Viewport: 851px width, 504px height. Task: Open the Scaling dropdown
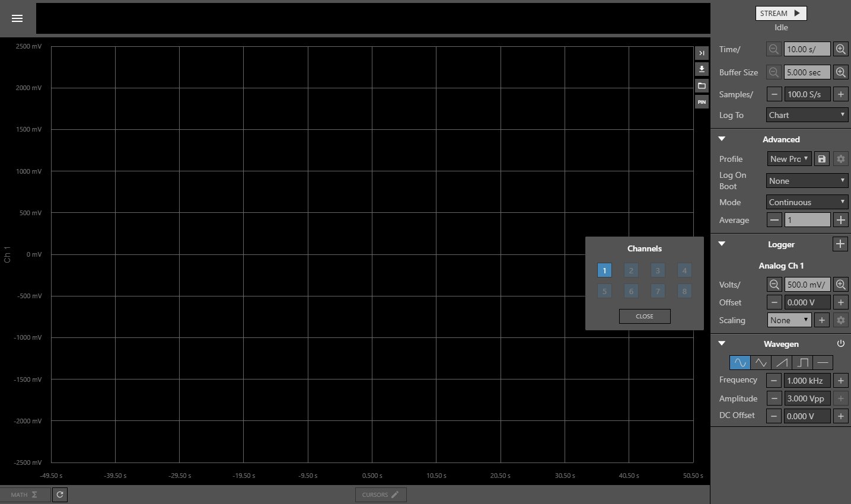[789, 320]
